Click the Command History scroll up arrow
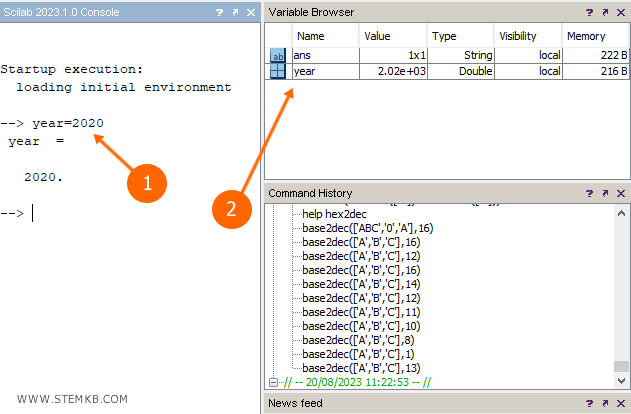This screenshot has height=414, width=631. click(x=622, y=210)
